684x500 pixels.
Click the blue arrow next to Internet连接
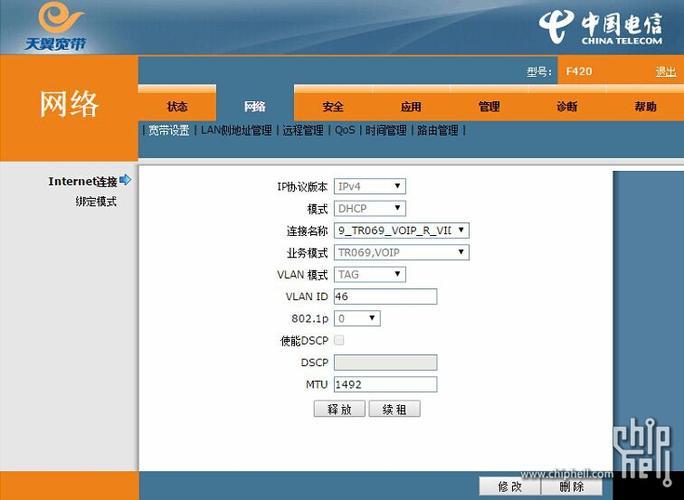[x=125, y=180]
